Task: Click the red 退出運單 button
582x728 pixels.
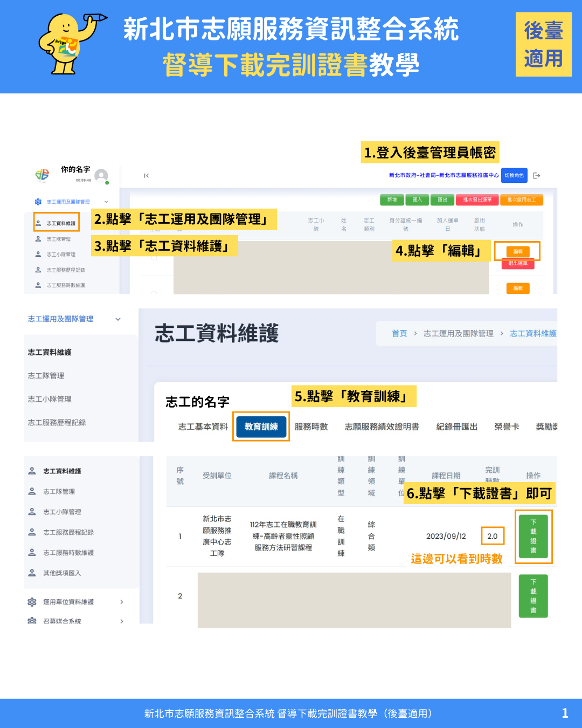Action: coord(518,263)
